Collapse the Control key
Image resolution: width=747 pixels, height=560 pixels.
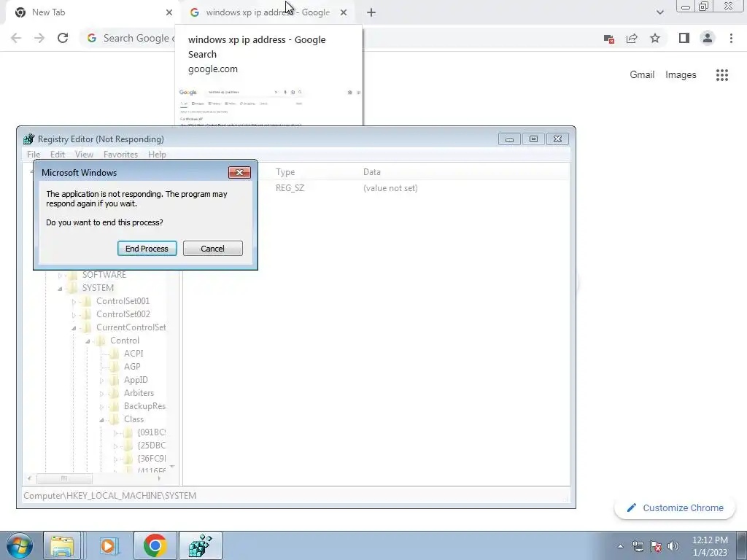click(88, 341)
